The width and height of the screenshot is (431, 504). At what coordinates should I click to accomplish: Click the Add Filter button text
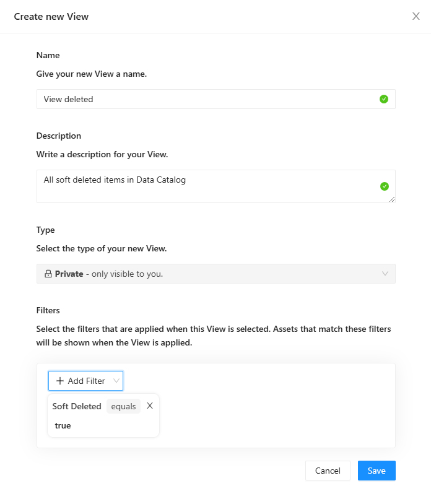(86, 381)
